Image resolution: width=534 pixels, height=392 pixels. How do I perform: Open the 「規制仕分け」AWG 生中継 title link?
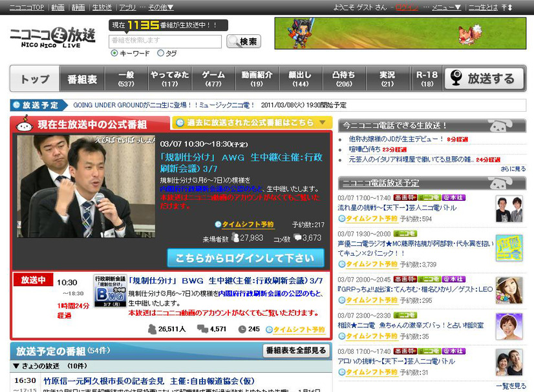[x=241, y=163]
